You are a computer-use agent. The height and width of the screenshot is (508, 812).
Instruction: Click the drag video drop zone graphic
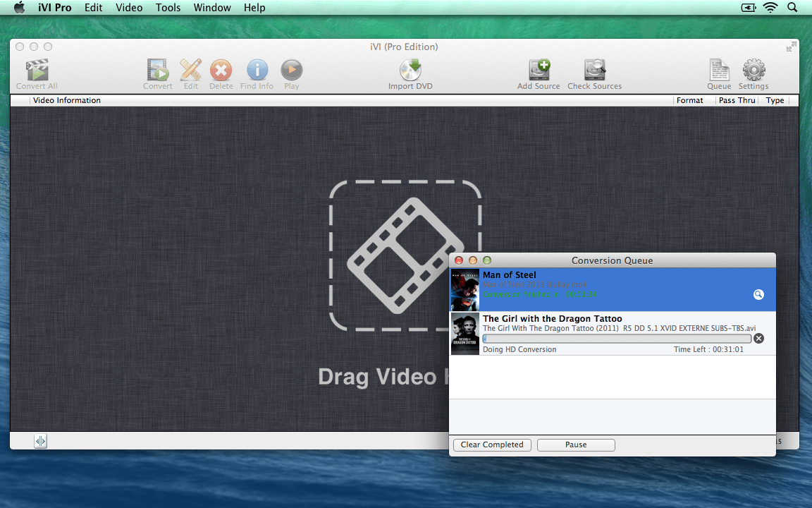point(405,255)
